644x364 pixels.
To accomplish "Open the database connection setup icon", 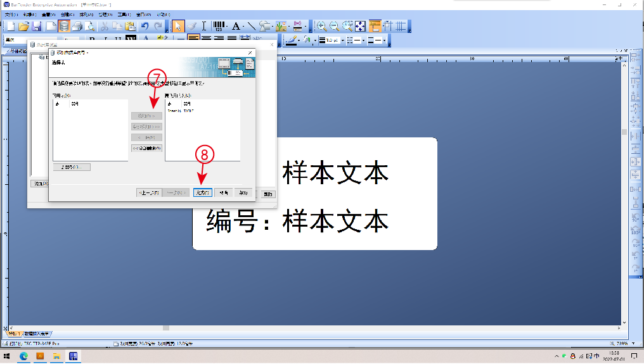I will point(64,26).
